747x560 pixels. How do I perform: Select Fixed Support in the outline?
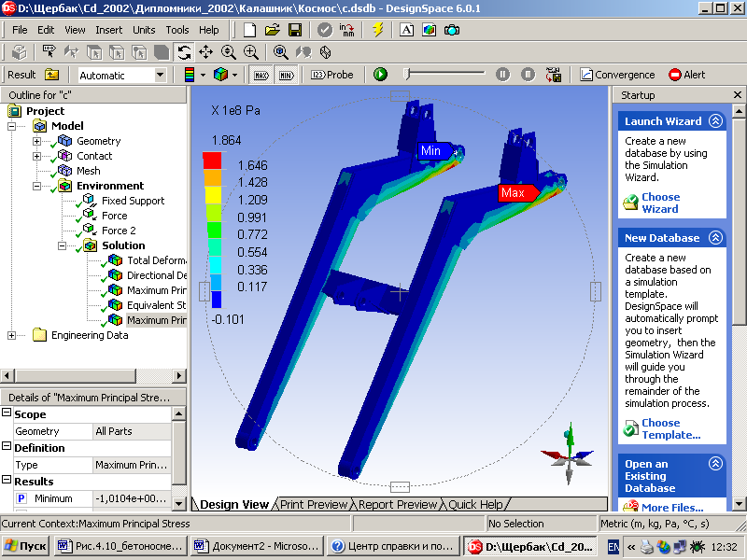click(x=133, y=201)
